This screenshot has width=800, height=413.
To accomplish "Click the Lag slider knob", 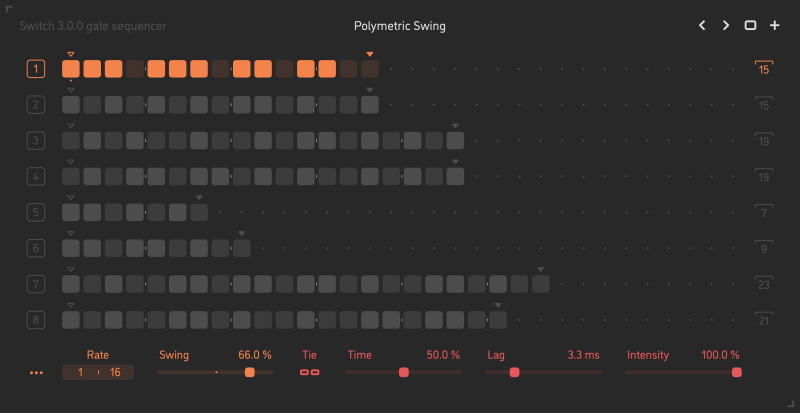I will point(514,372).
